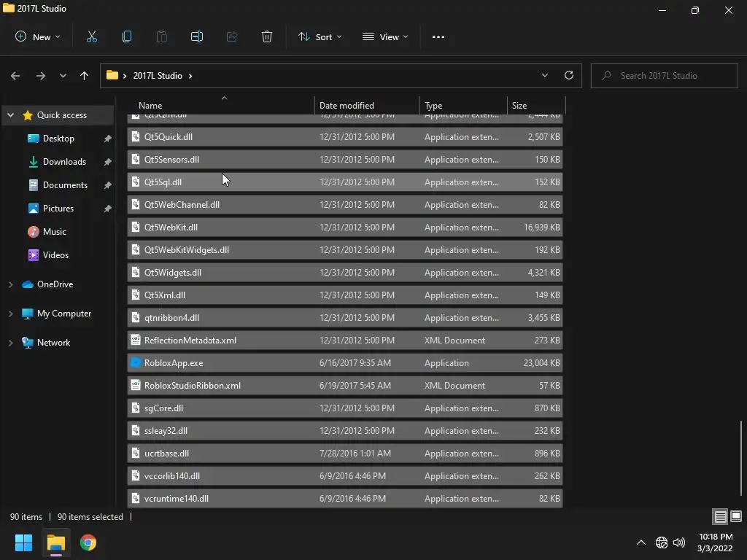Sort by Size column header
Screen dimensions: 747x560
point(536,105)
